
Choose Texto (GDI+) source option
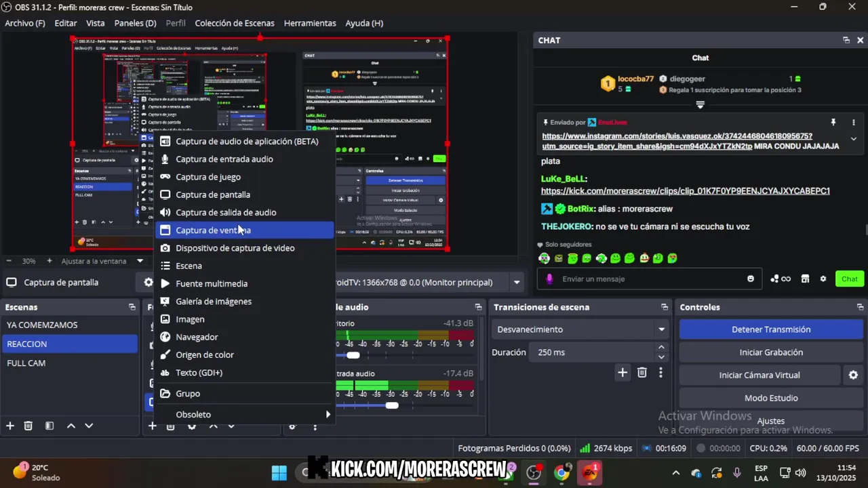(244, 372)
